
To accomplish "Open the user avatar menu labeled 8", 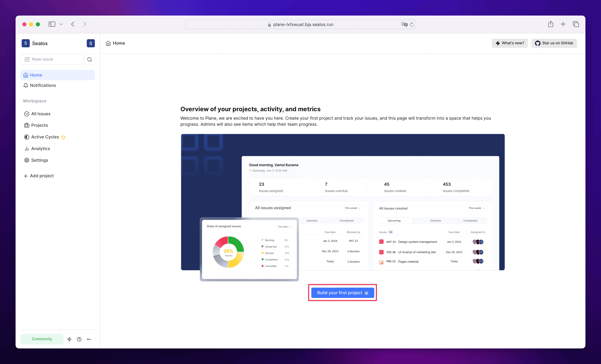I will point(90,43).
